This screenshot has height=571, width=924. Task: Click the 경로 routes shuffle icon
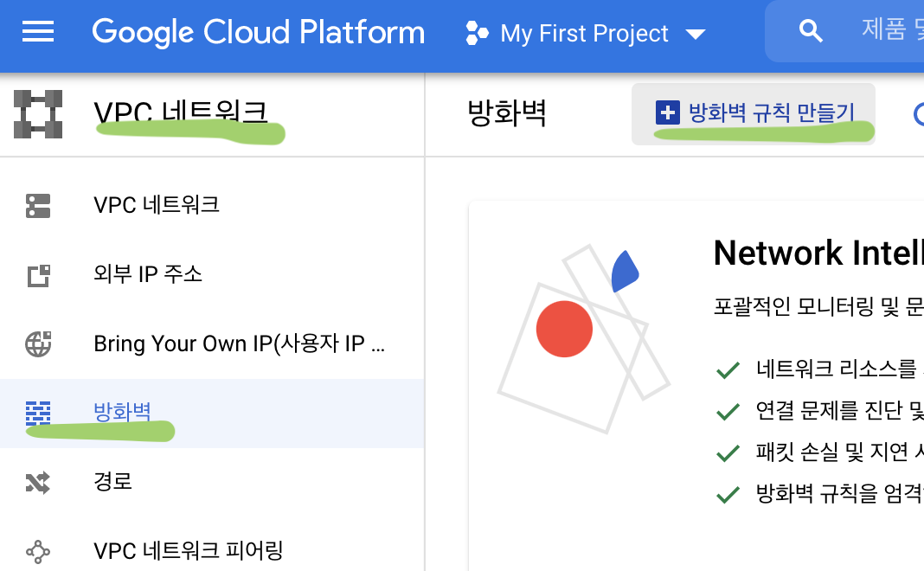[x=38, y=483]
